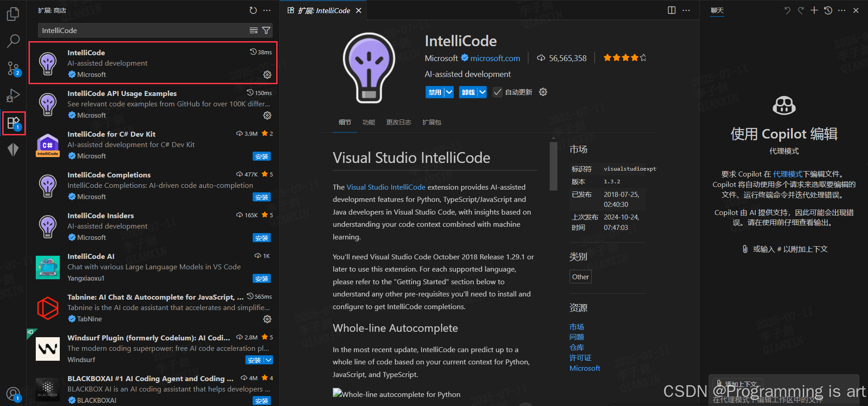Open the Explorer view in activity bar
The height and width of the screenshot is (406, 868).
point(13,14)
